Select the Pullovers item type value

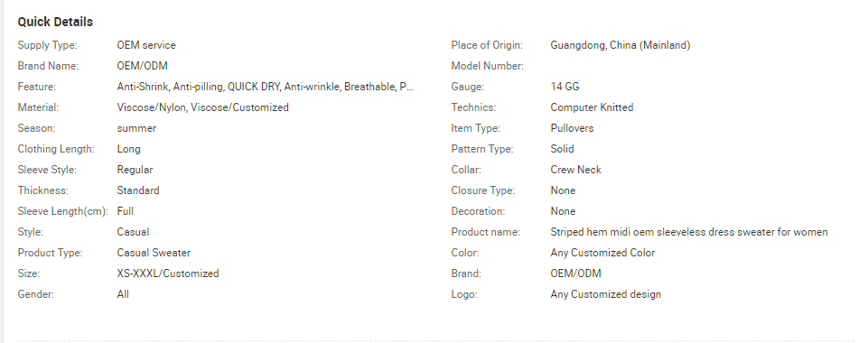[572, 128]
